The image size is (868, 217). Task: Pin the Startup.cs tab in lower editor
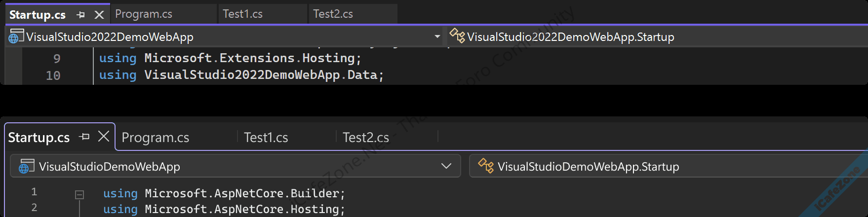[85, 137]
